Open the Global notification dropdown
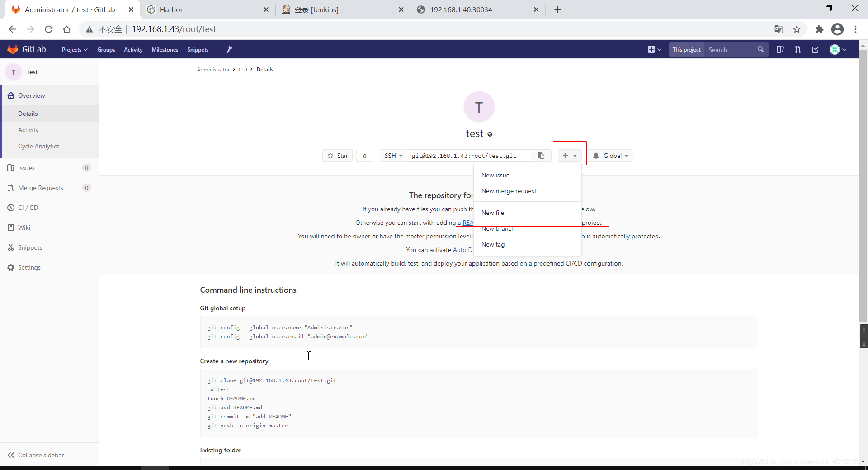The height and width of the screenshot is (470, 868). (x=611, y=156)
